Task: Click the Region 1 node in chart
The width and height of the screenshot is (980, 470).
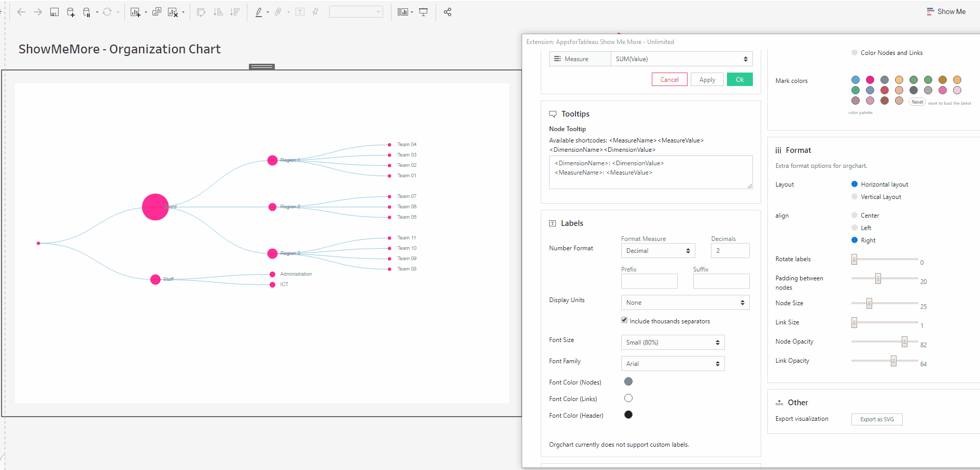Action: pos(272,160)
